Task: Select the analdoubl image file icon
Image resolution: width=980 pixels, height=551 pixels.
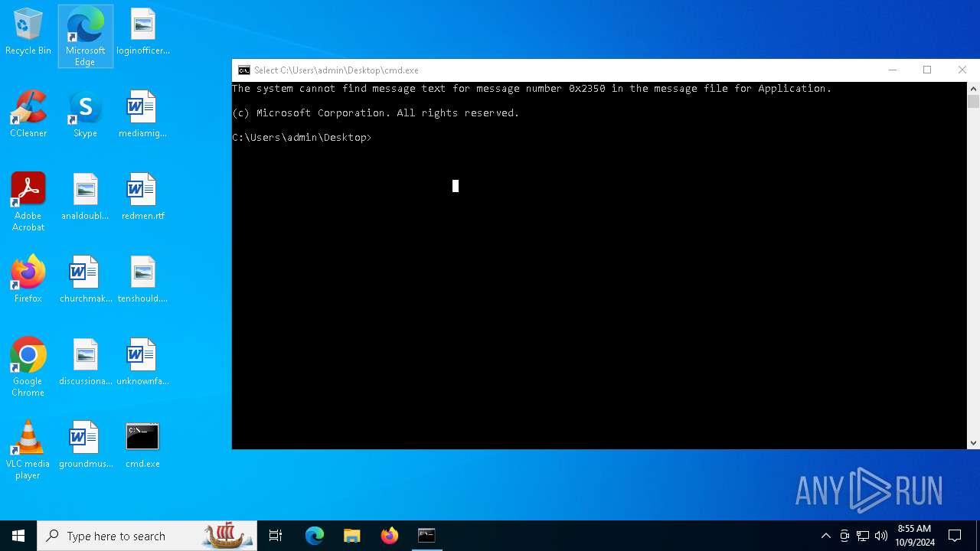Action: (x=85, y=197)
